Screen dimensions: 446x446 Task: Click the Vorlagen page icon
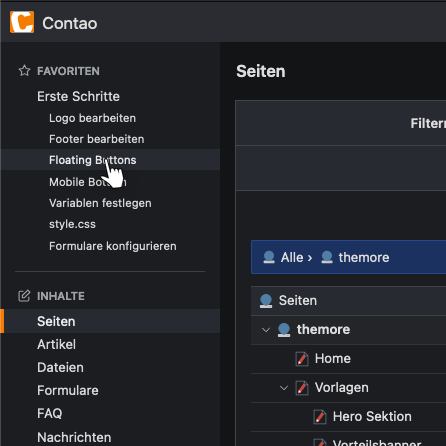pos(302,388)
